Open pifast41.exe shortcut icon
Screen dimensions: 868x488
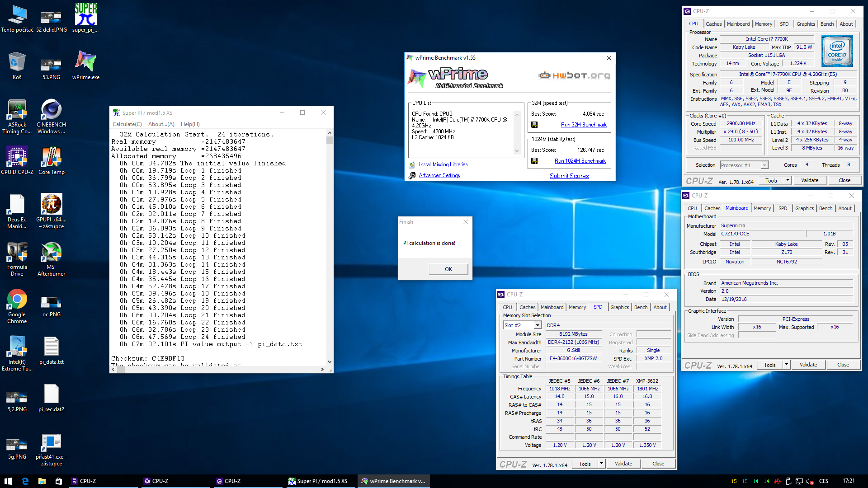[x=51, y=450]
